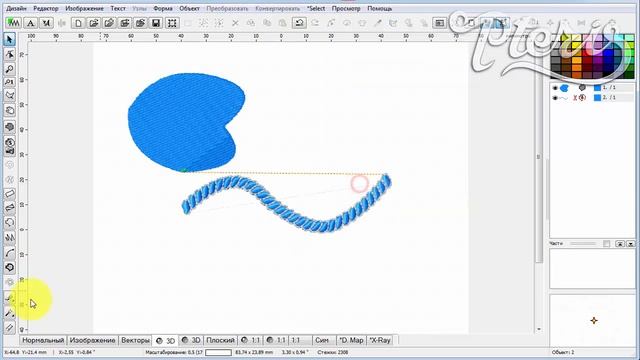640x360 pixels.
Task: Click the new design blank page icon
Action: 78,23
